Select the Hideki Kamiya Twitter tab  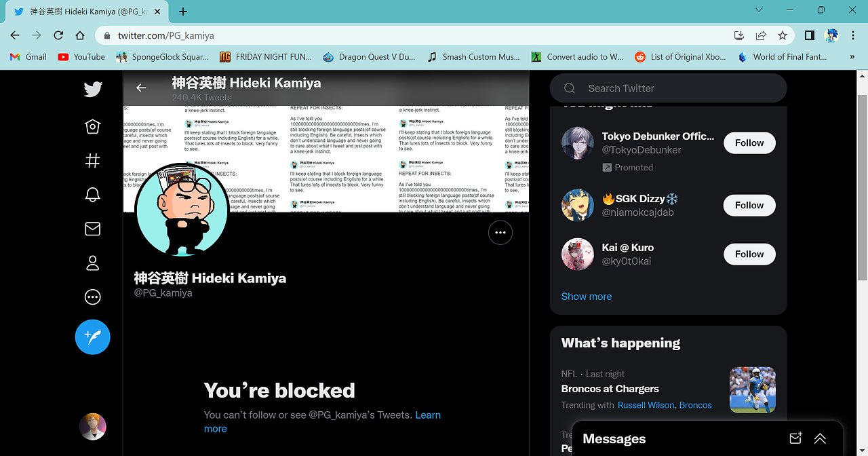click(88, 12)
